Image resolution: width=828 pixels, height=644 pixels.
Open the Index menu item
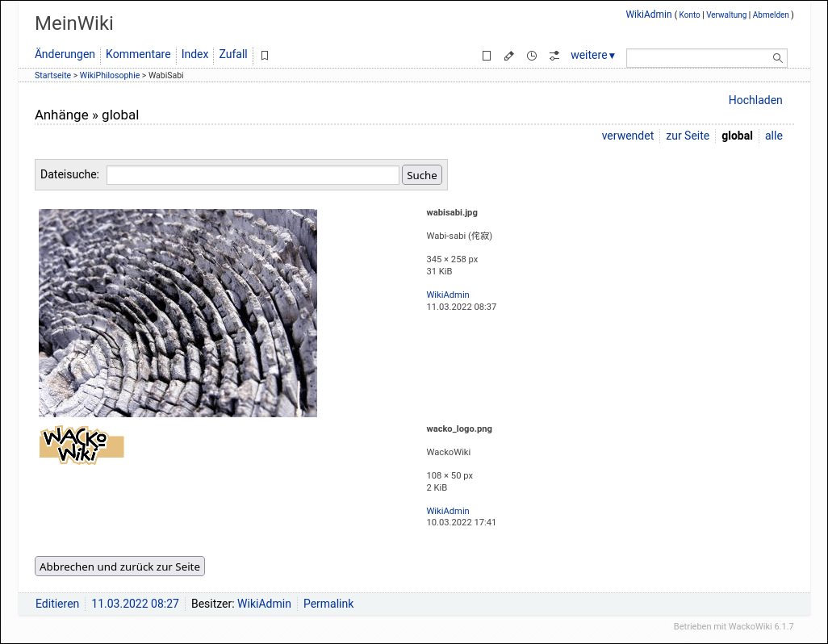[194, 54]
